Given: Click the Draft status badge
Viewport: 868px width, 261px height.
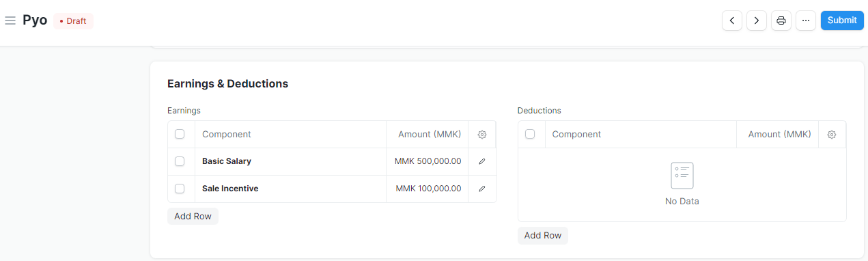Looking at the screenshot, I should click(73, 21).
